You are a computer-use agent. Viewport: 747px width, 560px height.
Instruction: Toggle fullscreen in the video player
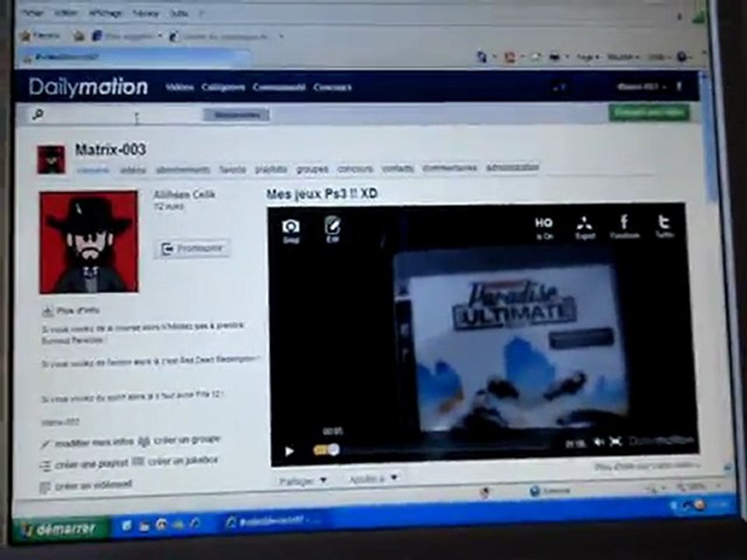615,442
